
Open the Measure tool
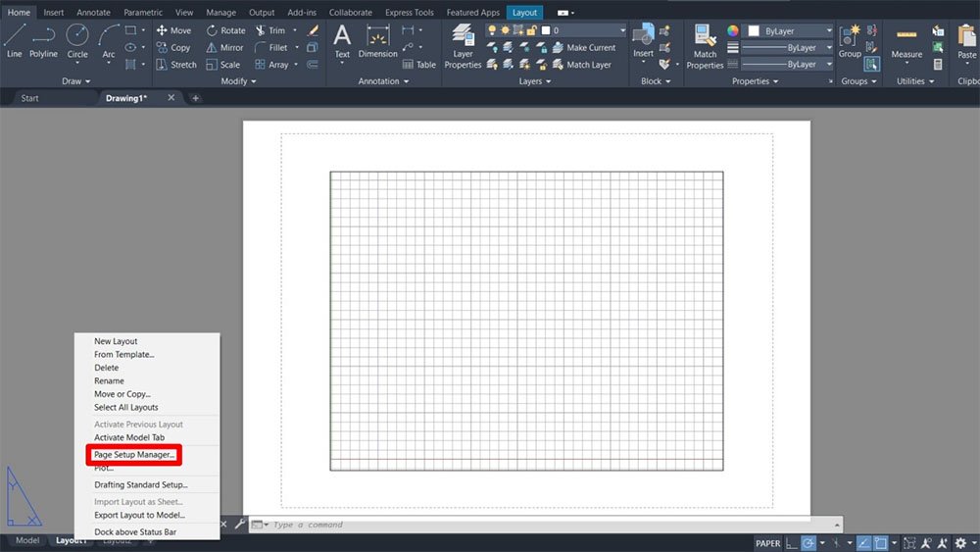pyautogui.click(x=906, y=44)
